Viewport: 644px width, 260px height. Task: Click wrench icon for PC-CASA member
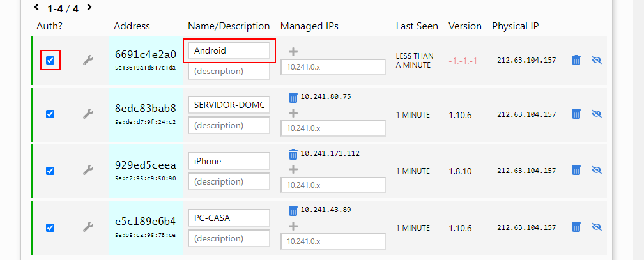coord(88,227)
